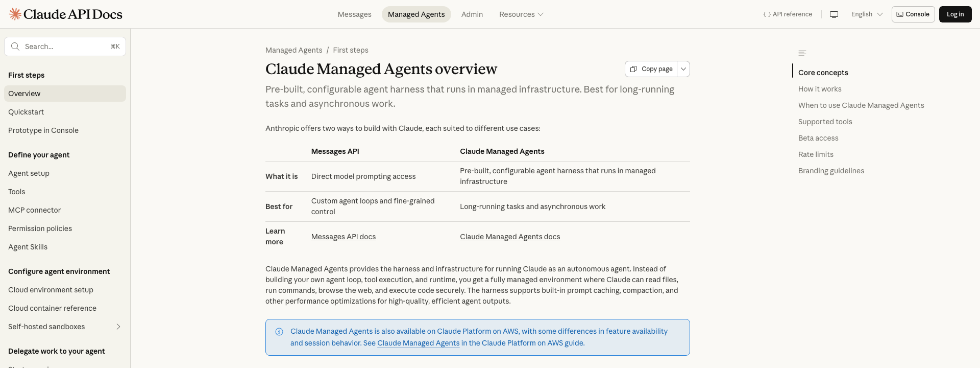The height and width of the screenshot is (368, 980).
Task: Select Overview in the sidebar
Action: point(65,94)
